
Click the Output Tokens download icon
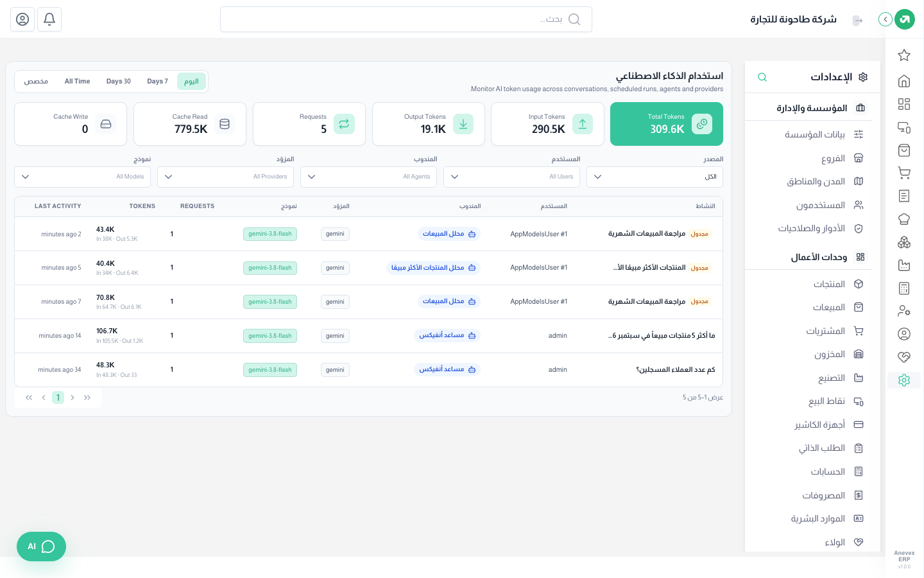[x=463, y=124]
